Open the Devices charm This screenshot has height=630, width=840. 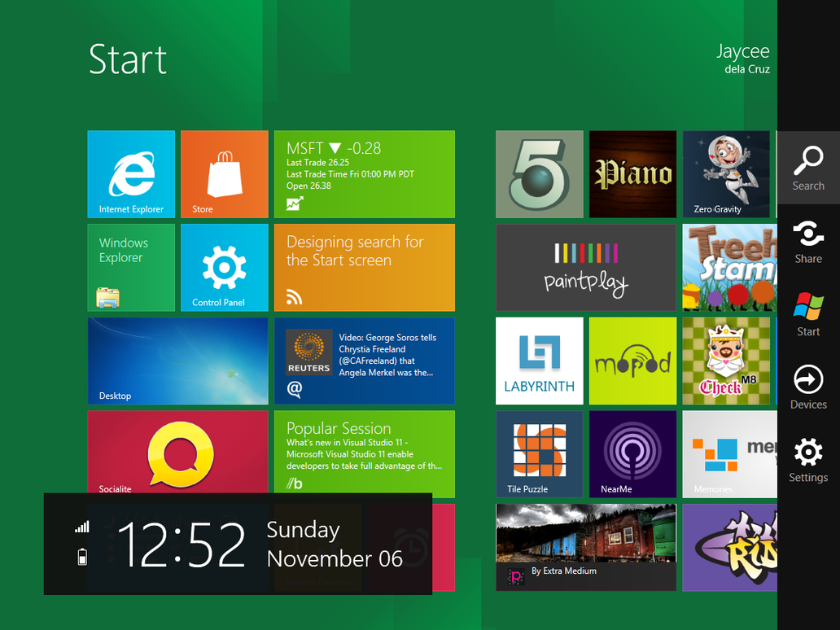(808, 387)
